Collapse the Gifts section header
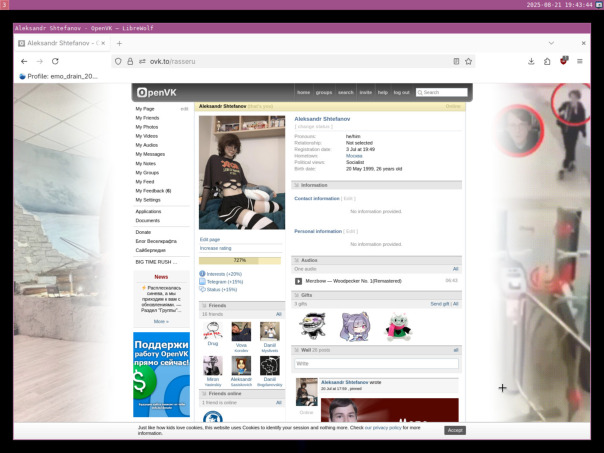The image size is (604, 453). click(376, 295)
